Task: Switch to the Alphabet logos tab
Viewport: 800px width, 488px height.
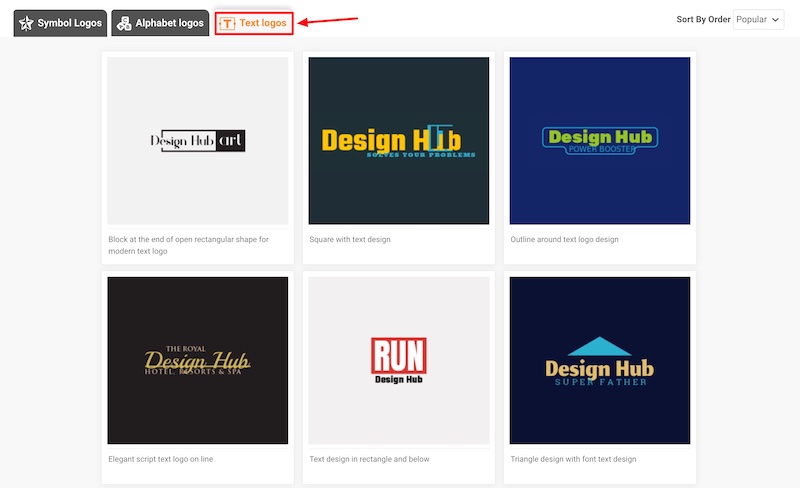Action: tap(160, 23)
